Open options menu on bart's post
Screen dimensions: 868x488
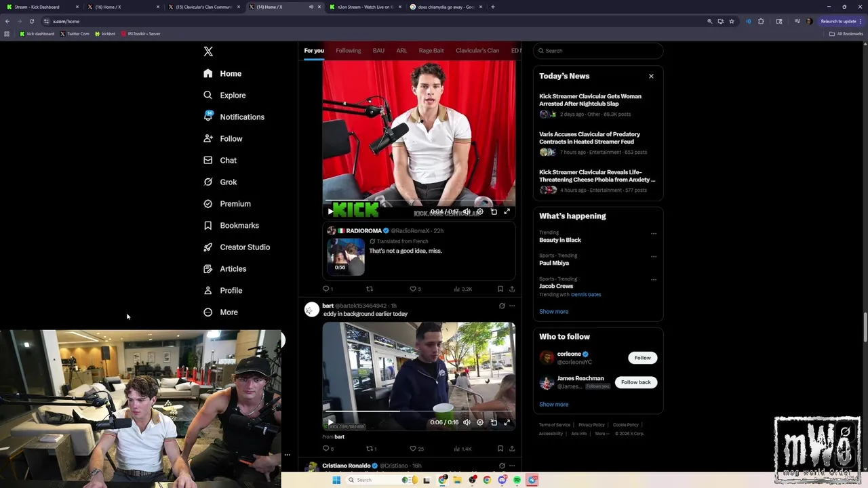512,306
